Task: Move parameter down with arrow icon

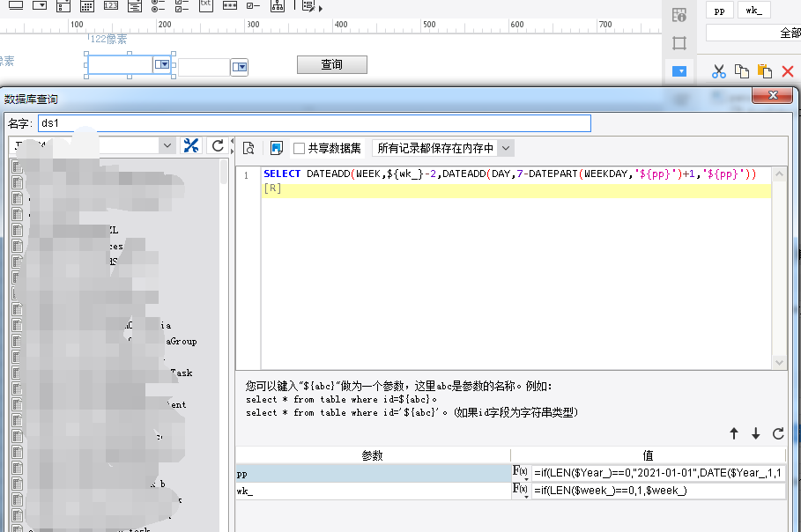Action: [755, 433]
